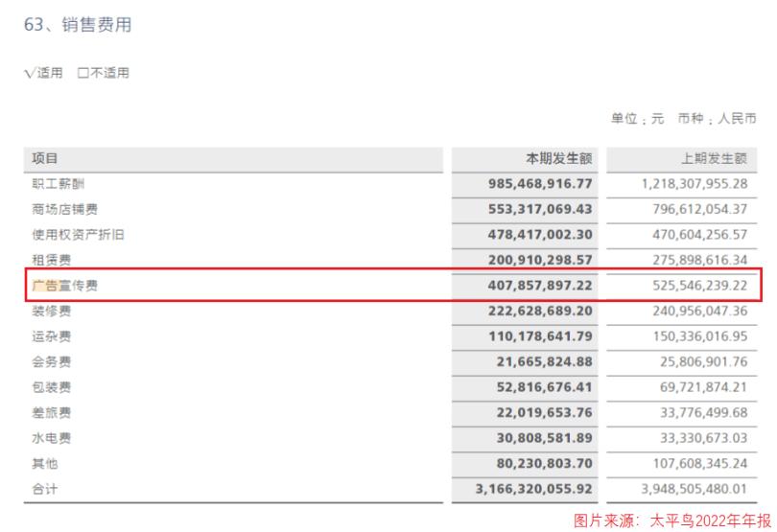This screenshot has width=777, height=532.
Task: Select the row label 水电费
Action: [52, 438]
